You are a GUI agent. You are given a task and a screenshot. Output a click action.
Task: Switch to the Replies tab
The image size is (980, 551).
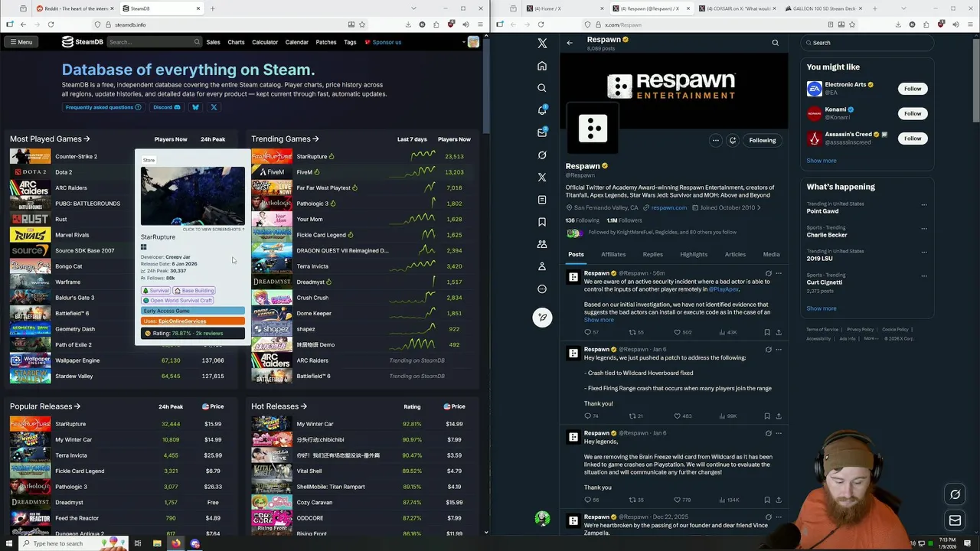[x=653, y=254]
